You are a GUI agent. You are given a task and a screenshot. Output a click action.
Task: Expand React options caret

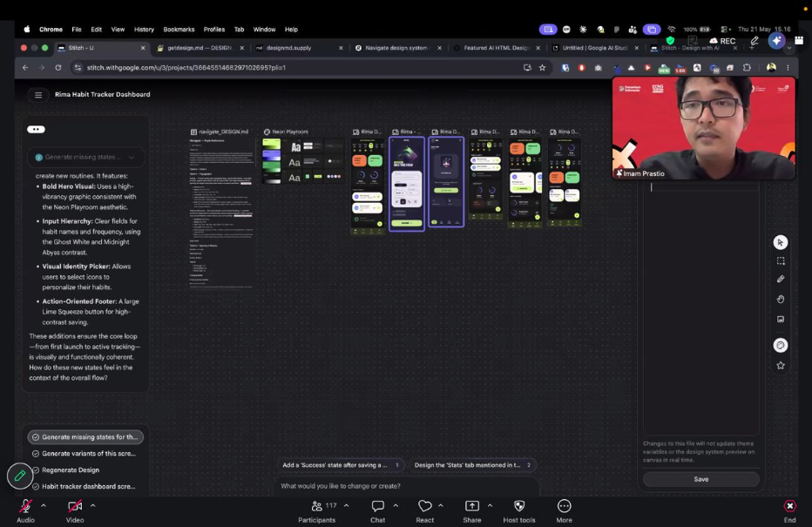click(441, 505)
